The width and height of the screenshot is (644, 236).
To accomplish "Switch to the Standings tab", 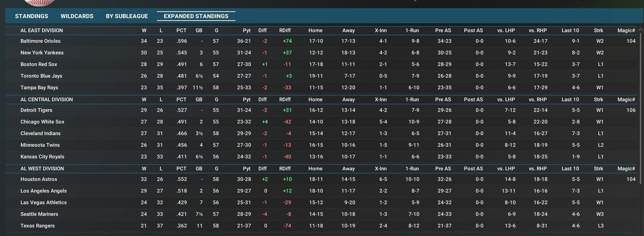I will 32,16.
